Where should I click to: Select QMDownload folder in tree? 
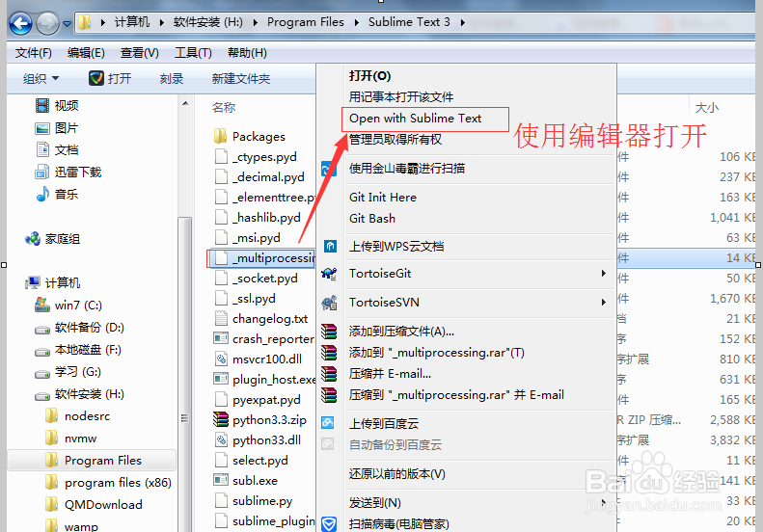(x=94, y=504)
